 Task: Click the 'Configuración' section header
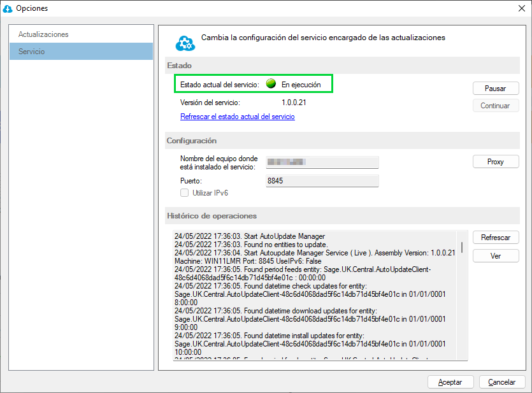coord(191,140)
